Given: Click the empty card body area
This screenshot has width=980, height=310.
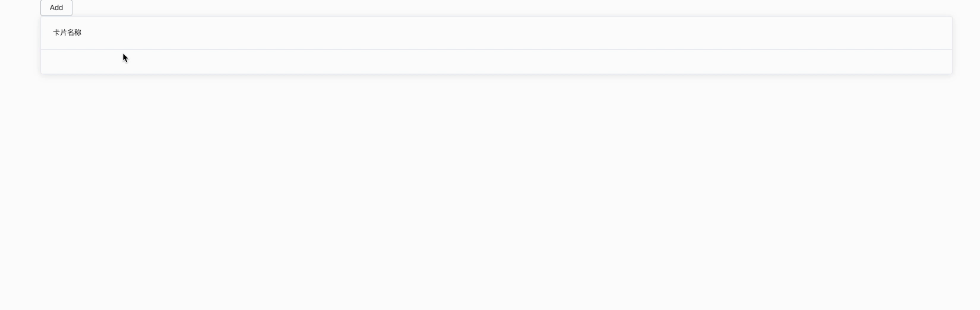Looking at the screenshot, I should pos(497,62).
